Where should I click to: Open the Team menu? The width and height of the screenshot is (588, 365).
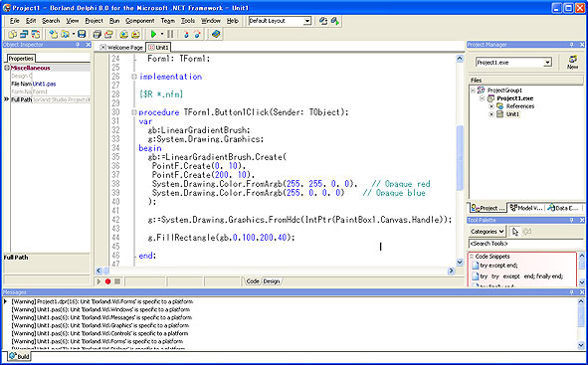point(167,21)
